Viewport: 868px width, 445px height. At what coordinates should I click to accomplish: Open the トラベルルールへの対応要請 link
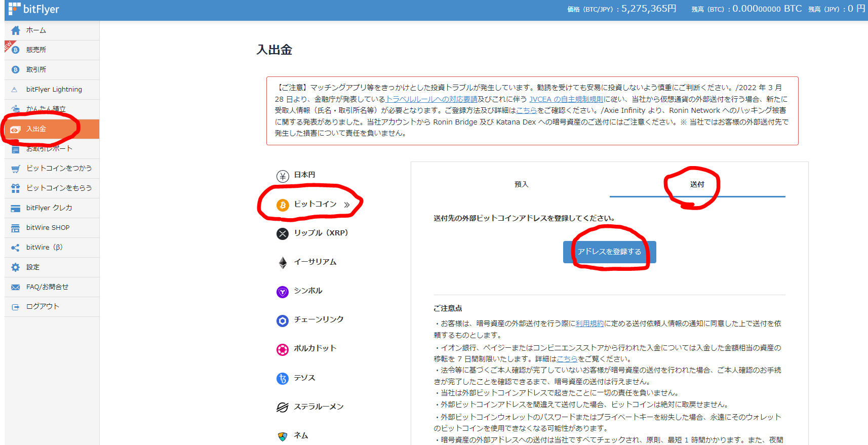(x=431, y=99)
